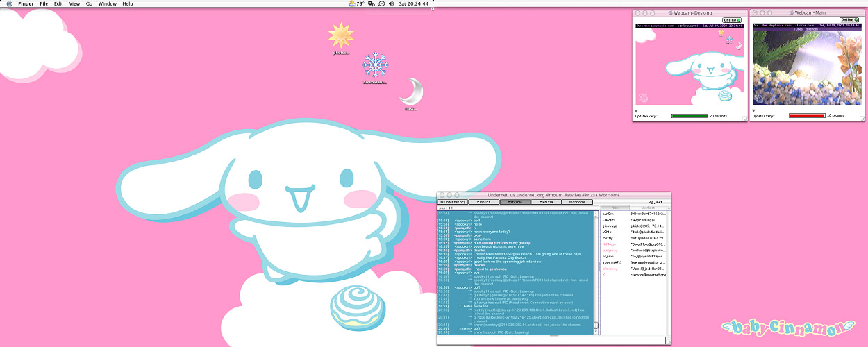Screen dimensions: 868x347
Task: Expand disclosure triangle in Webcam-Desktop window
Action: (636, 110)
